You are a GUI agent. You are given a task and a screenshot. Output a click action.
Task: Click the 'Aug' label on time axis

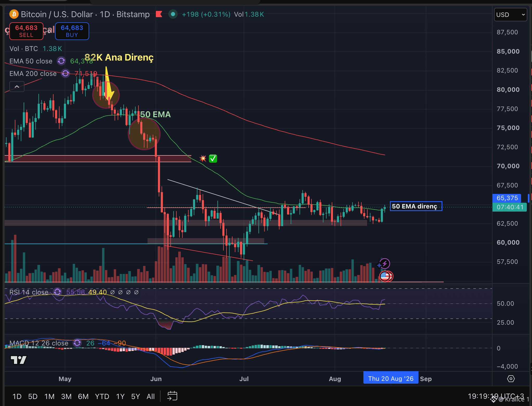point(335,379)
